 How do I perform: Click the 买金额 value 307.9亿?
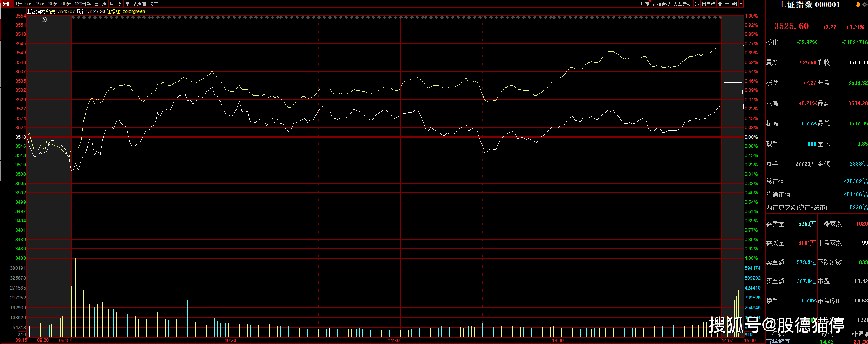coord(806,281)
